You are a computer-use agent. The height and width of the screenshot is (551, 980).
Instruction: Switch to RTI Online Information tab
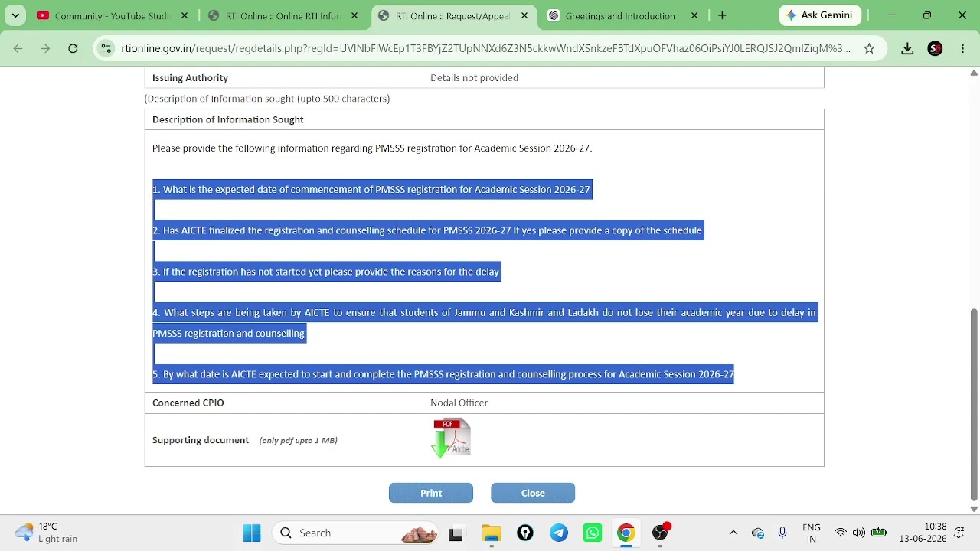[283, 15]
